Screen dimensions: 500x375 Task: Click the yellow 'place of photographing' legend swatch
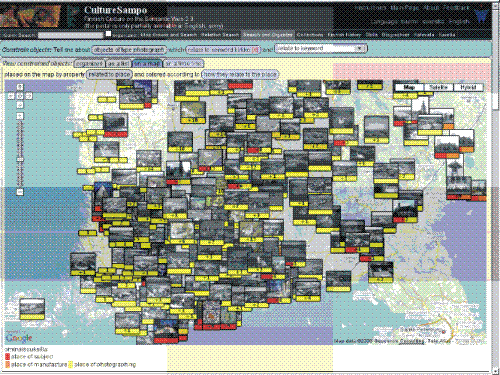click(70, 365)
